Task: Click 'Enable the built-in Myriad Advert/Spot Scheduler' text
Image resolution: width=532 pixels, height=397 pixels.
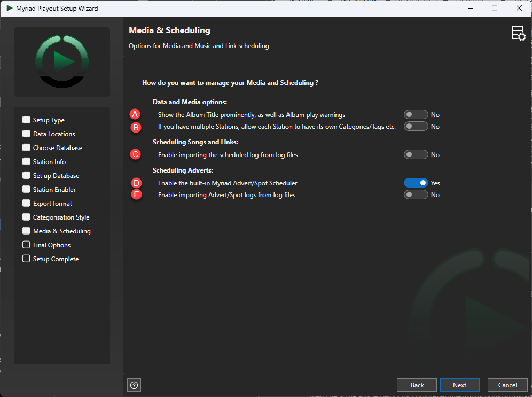Action: point(228,183)
